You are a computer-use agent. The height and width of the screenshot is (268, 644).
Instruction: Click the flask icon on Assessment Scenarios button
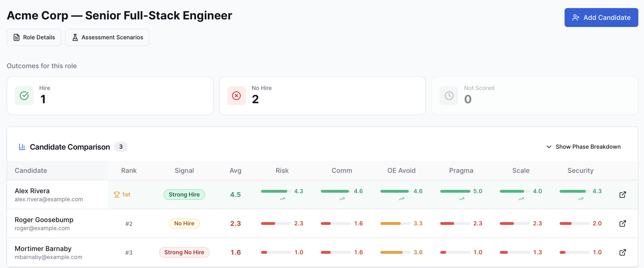point(75,37)
